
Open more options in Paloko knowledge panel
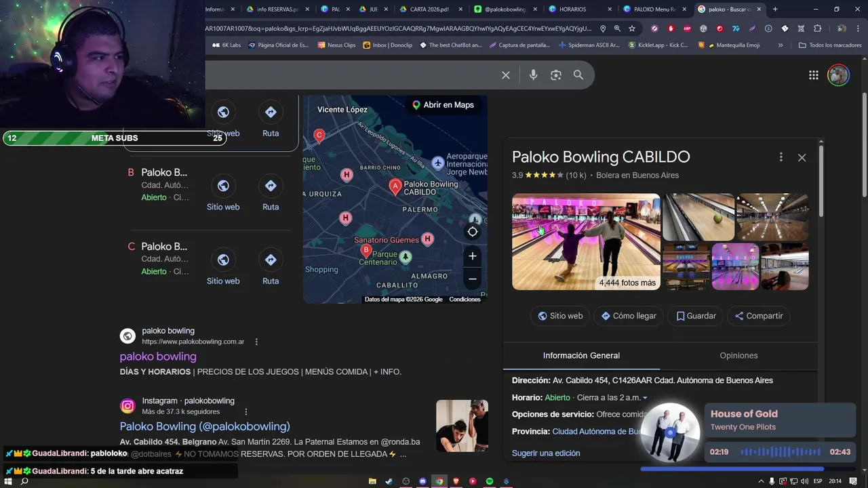781,157
